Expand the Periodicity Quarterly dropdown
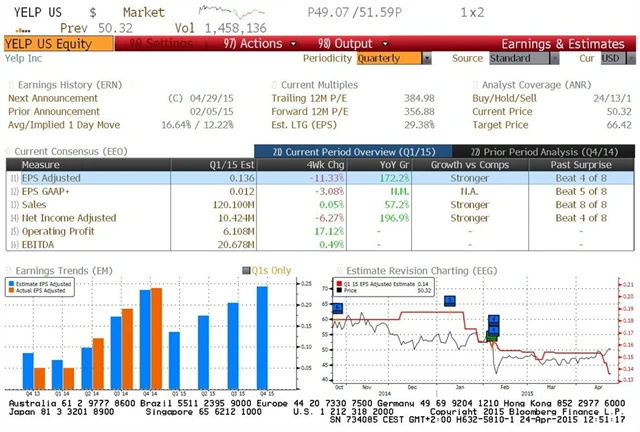 click(391, 58)
